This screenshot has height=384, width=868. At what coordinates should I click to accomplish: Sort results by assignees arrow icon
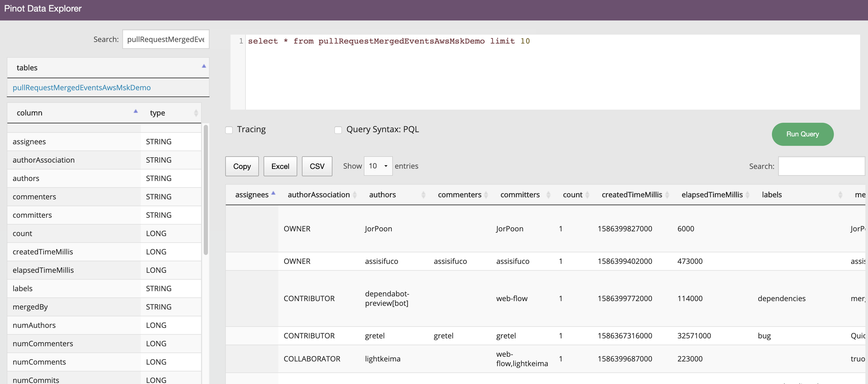[x=274, y=194]
